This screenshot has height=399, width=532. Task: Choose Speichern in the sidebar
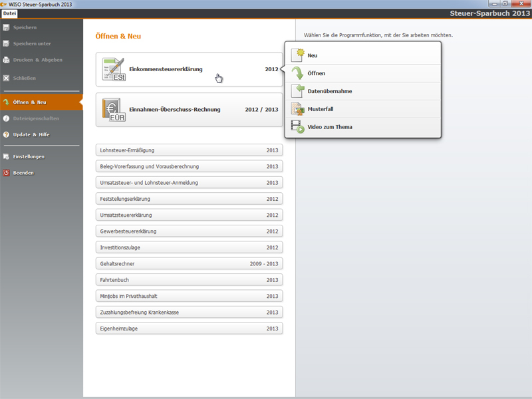(x=25, y=27)
